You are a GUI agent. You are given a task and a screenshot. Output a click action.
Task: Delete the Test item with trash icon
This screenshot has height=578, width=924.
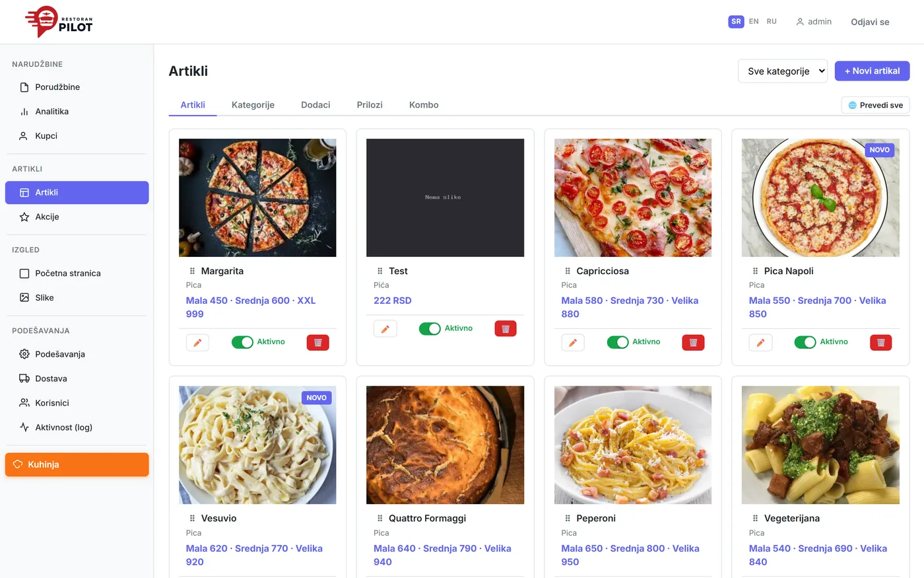pyautogui.click(x=506, y=328)
